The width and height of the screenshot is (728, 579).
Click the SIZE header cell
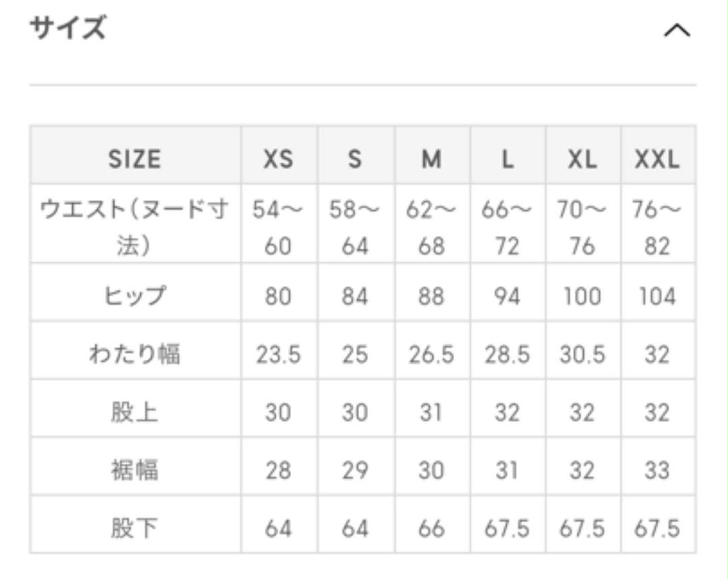point(135,156)
